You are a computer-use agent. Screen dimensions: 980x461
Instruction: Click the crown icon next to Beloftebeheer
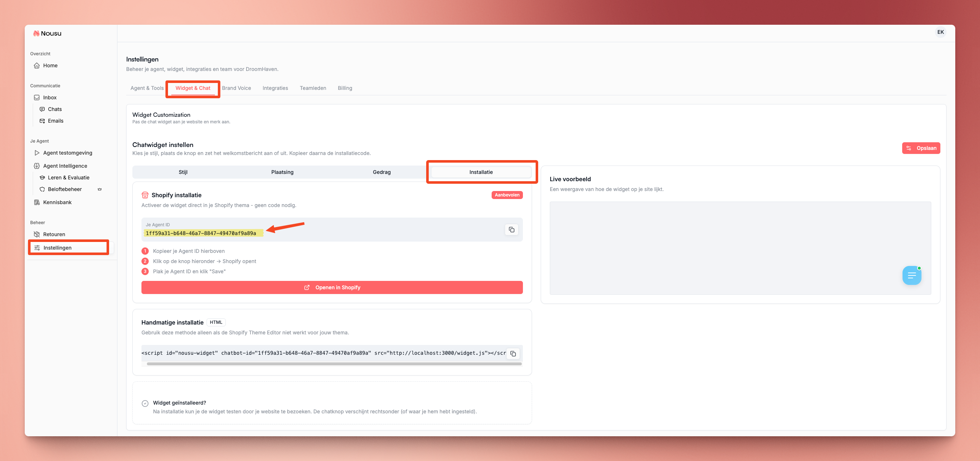[100, 189]
